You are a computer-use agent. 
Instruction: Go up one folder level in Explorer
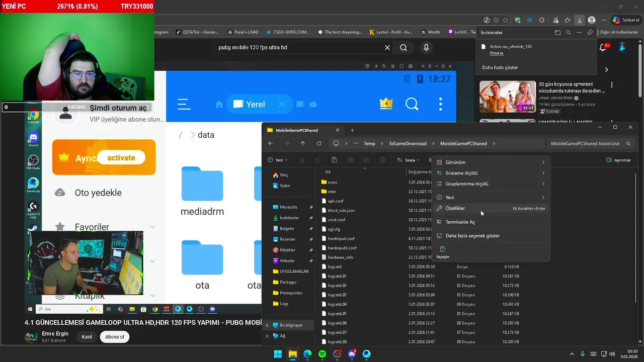(302, 143)
